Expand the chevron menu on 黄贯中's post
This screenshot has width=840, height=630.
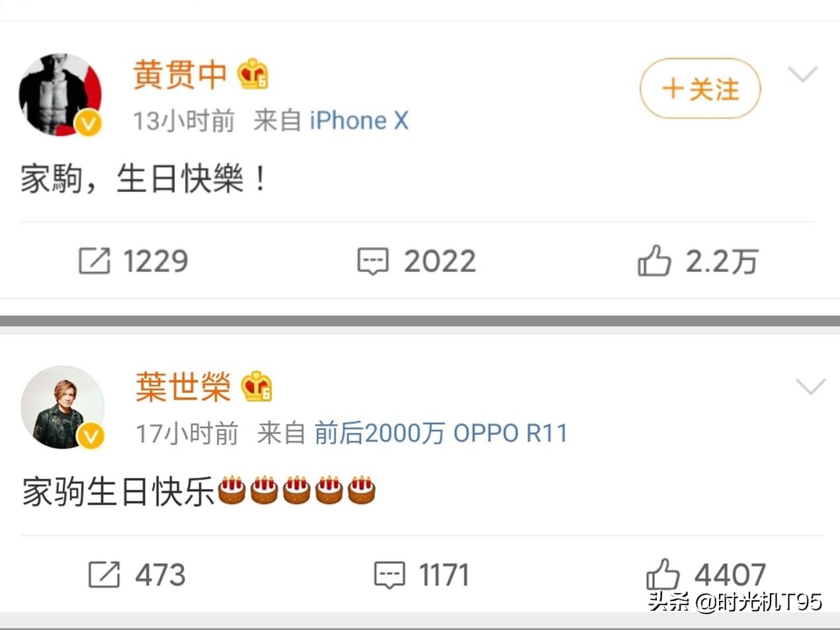coord(804,73)
